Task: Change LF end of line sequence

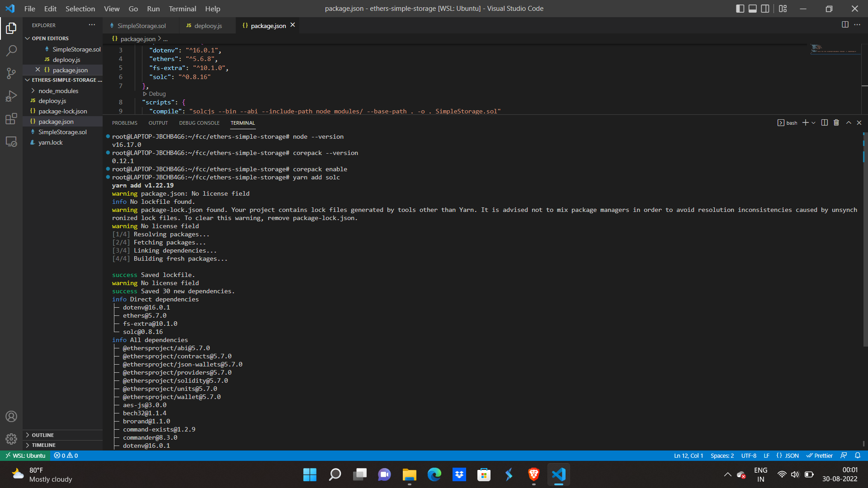Action: pos(767,455)
